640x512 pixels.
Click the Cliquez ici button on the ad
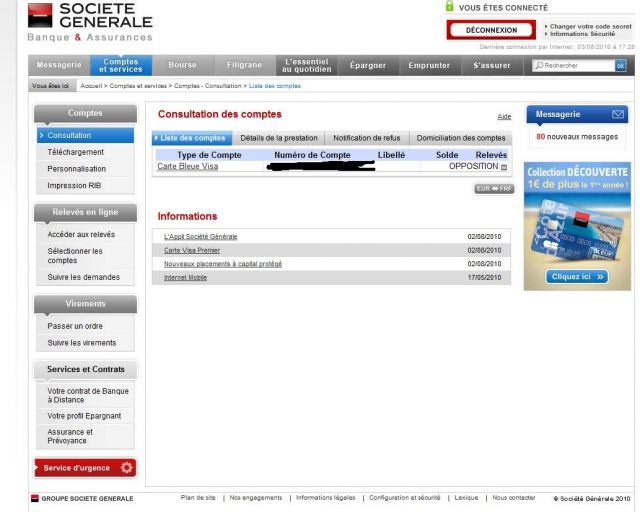[577, 276]
